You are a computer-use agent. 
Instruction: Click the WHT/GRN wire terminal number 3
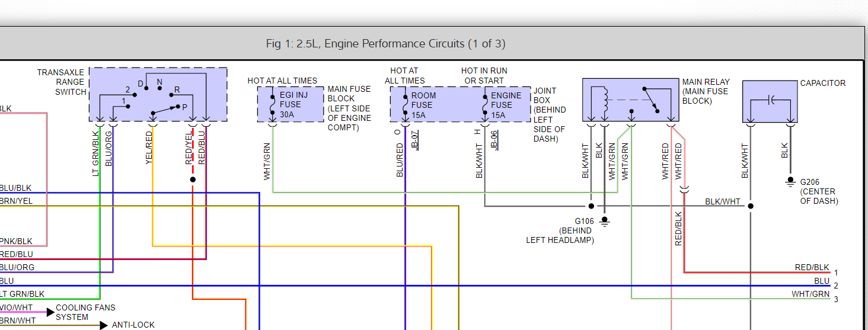coord(836,299)
